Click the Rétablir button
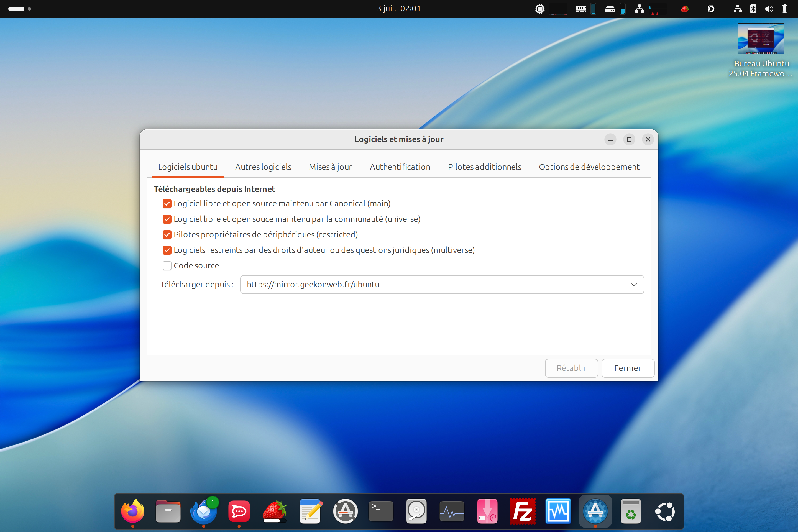This screenshot has width=798, height=532. [571, 368]
